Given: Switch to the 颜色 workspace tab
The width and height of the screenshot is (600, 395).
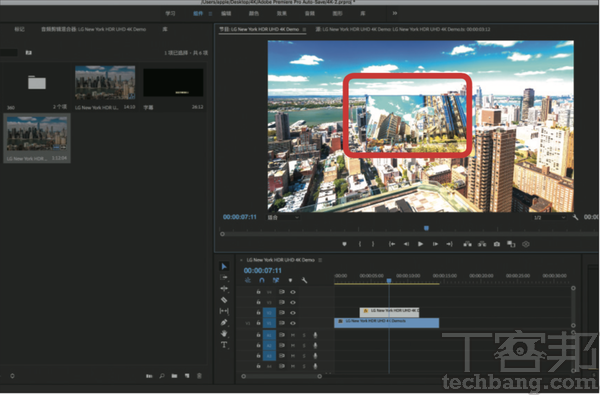Looking at the screenshot, I should pyautogui.click(x=254, y=13).
